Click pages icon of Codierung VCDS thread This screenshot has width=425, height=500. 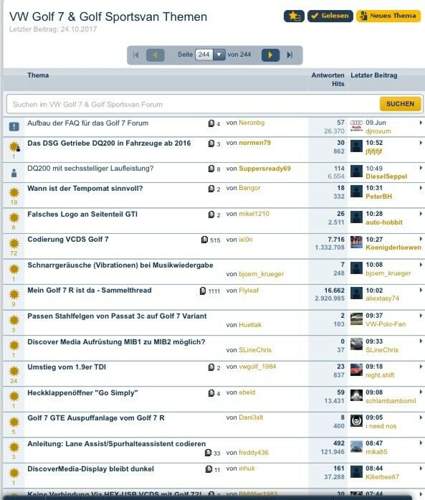pos(204,240)
